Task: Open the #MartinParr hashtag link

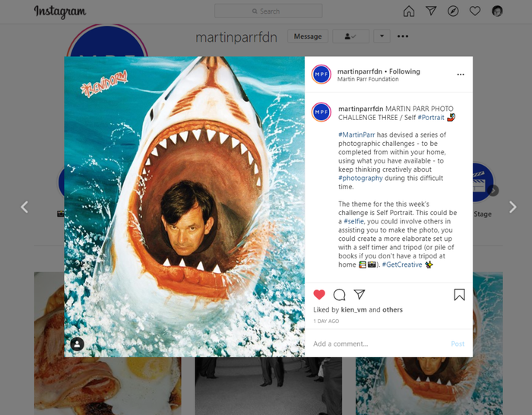Action: click(354, 135)
